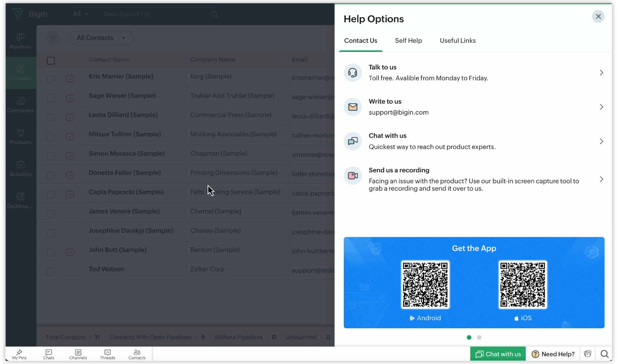
Task: Open the contacts filter icon
Action: pyautogui.click(x=53, y=38)
